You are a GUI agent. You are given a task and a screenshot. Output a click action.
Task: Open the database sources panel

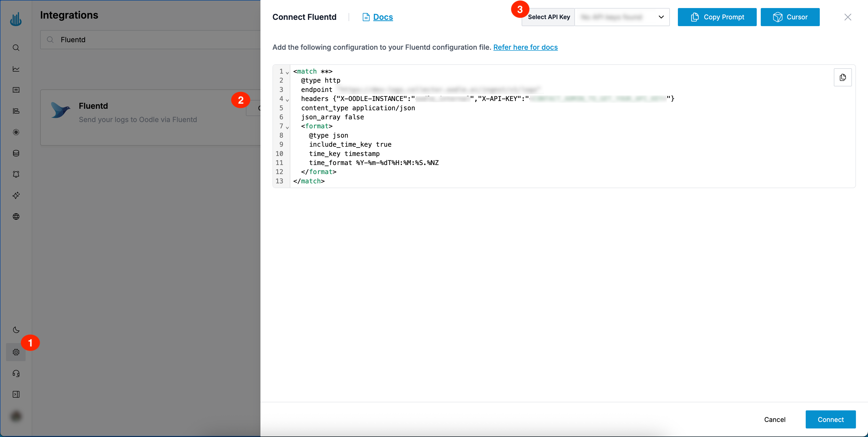click(x=16, y=153)
